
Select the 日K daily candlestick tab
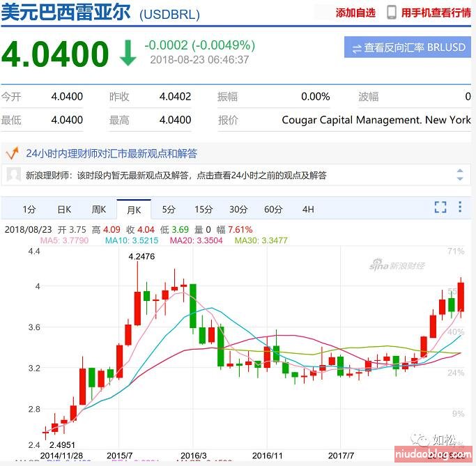pyautogui.click(x=64, y=209)
